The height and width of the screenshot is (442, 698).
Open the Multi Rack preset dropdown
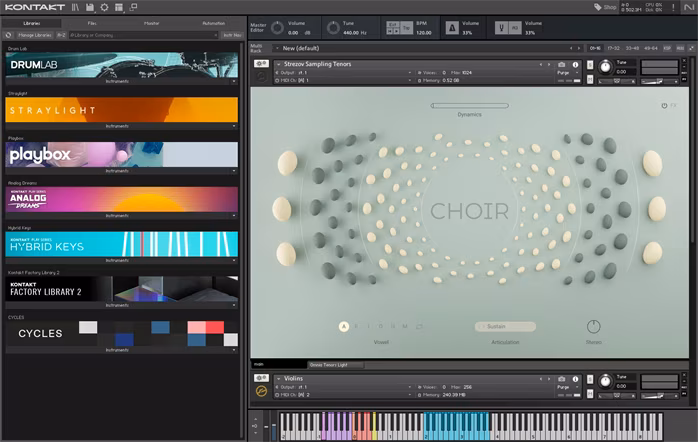point(276,47)
